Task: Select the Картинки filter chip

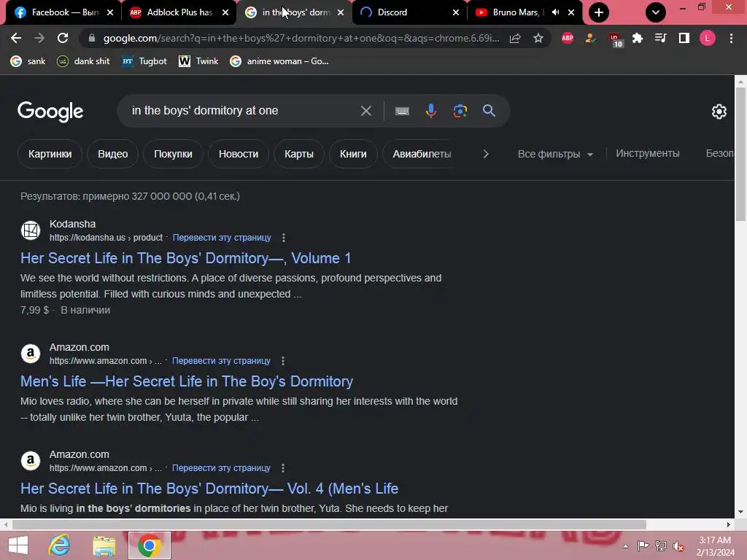Action: click(x=50, y=154)
